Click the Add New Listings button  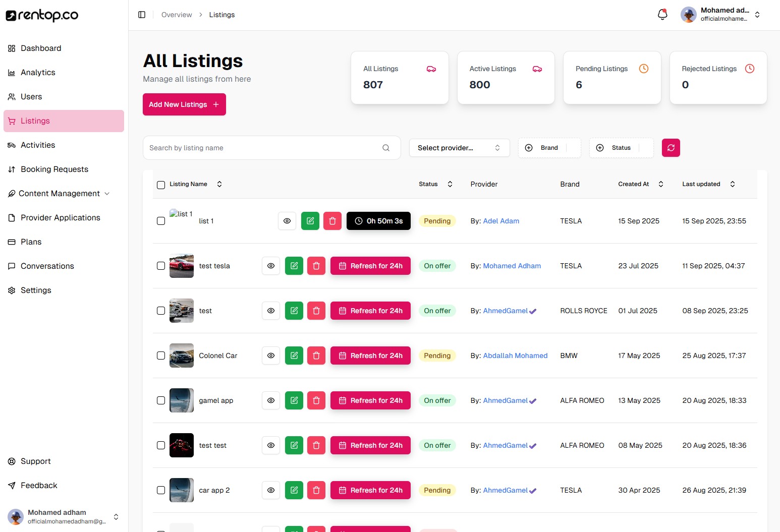[184, 104]
